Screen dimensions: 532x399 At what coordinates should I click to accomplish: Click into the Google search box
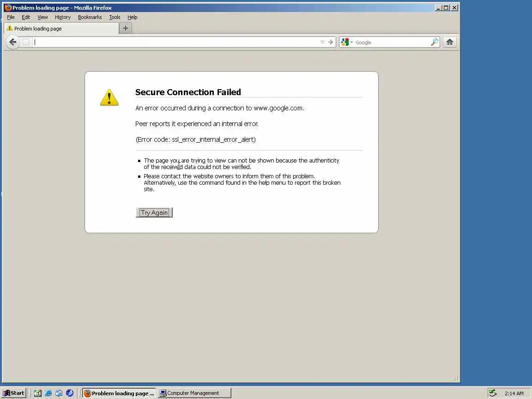point(392,42)
